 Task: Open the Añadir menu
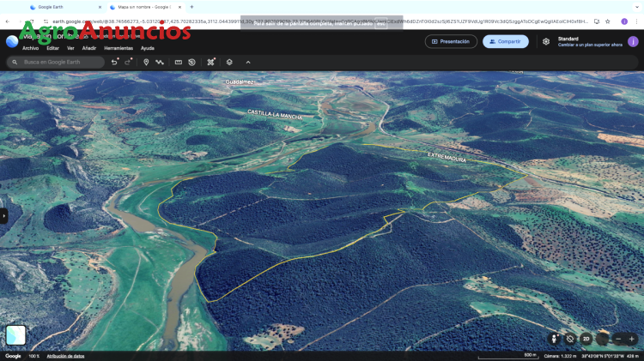click(x=89, y=48)
